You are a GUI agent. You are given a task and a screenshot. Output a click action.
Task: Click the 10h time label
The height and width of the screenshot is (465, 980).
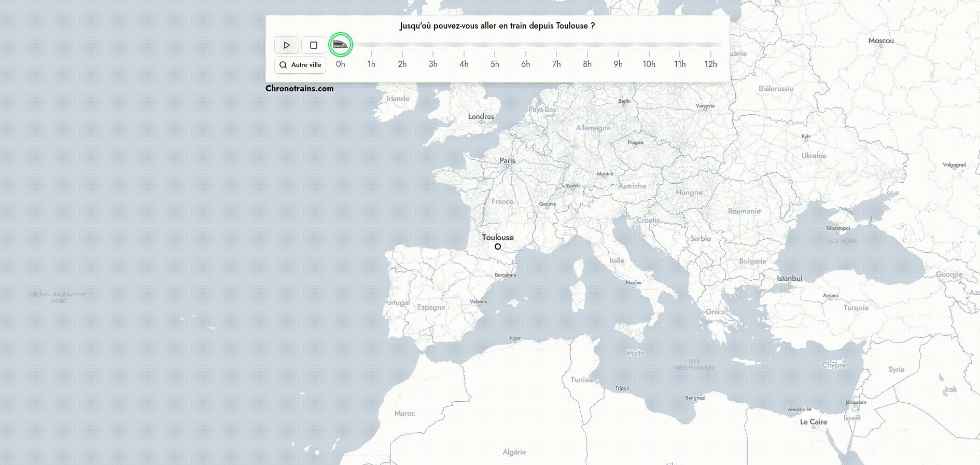(649, 64)
